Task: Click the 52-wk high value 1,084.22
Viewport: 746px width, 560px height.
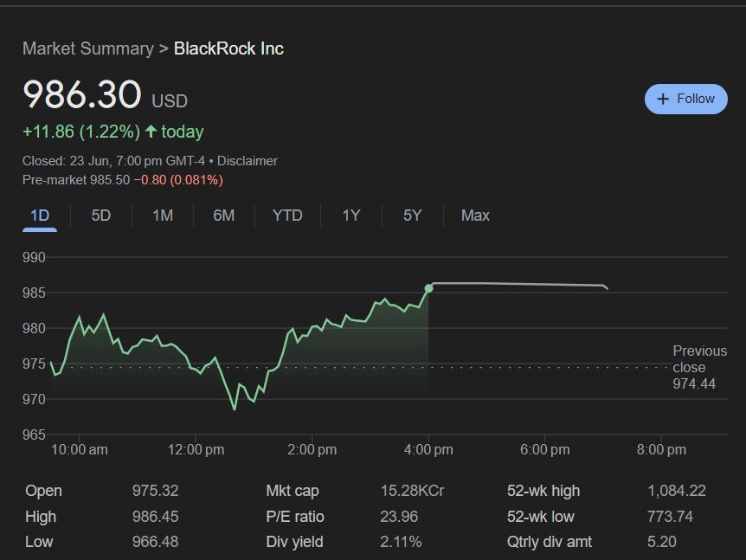Action: pyautogui.click(x=677, y=491)
